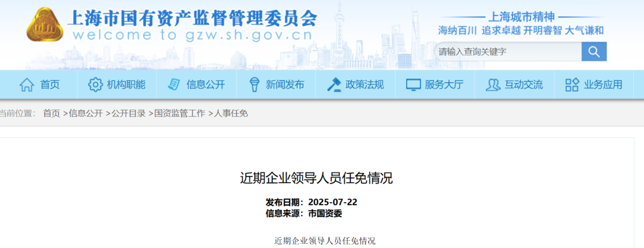Click the microphone icon beside 新闻发布
Viewport: 644px width, 248px height.
coord(255,85)
